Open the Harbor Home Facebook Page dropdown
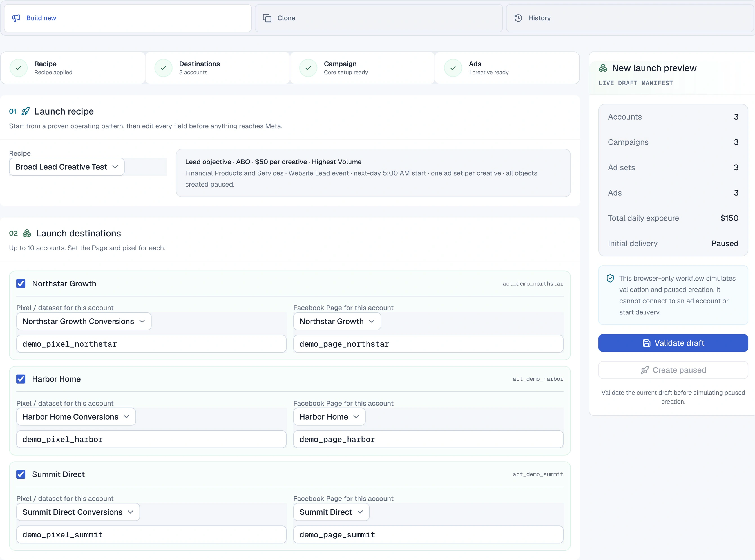The width and height of the screenshot is (755, 560). click(x=329, y=416)
